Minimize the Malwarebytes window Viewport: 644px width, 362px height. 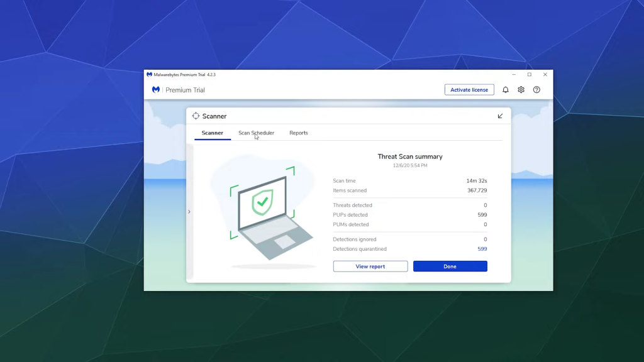pos(513,75)
